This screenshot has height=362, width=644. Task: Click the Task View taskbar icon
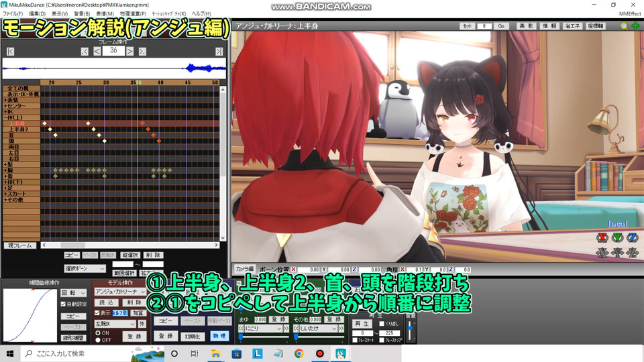click(195, 353)
